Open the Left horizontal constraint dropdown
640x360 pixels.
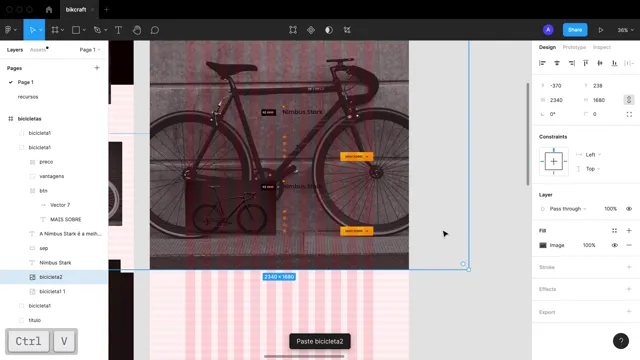[593, 155]
